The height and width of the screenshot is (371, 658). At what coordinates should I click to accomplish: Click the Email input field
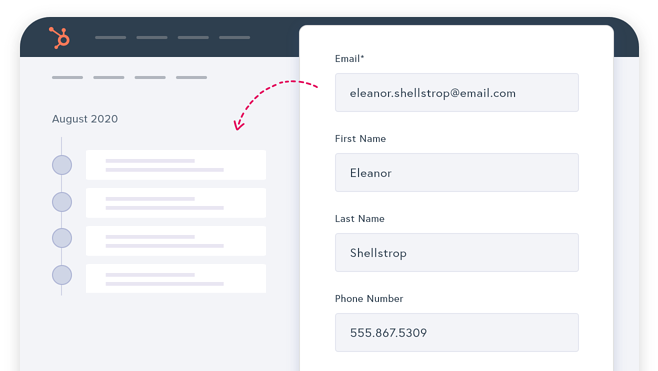tap(457, 93)
